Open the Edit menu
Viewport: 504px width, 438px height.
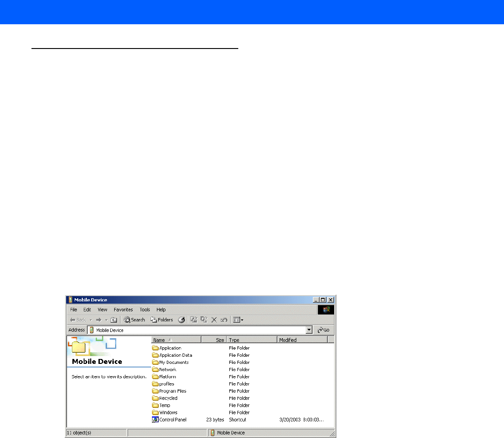[87, 310]
